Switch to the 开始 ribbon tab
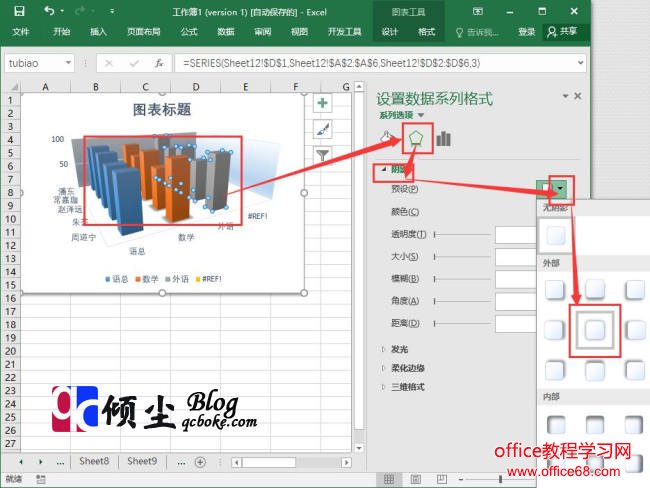Viewport: 650px width, 488px height. click(61, 32)
